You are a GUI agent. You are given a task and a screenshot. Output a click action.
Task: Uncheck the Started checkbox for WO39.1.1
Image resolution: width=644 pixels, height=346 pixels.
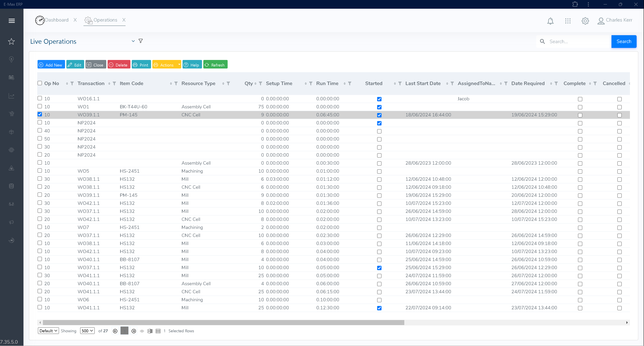coord(379,115)
